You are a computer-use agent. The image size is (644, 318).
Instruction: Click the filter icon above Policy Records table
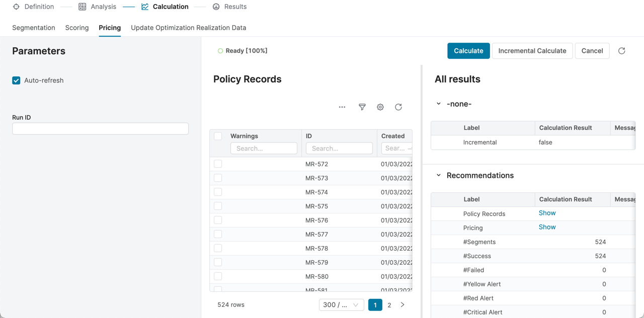[362, 107]
